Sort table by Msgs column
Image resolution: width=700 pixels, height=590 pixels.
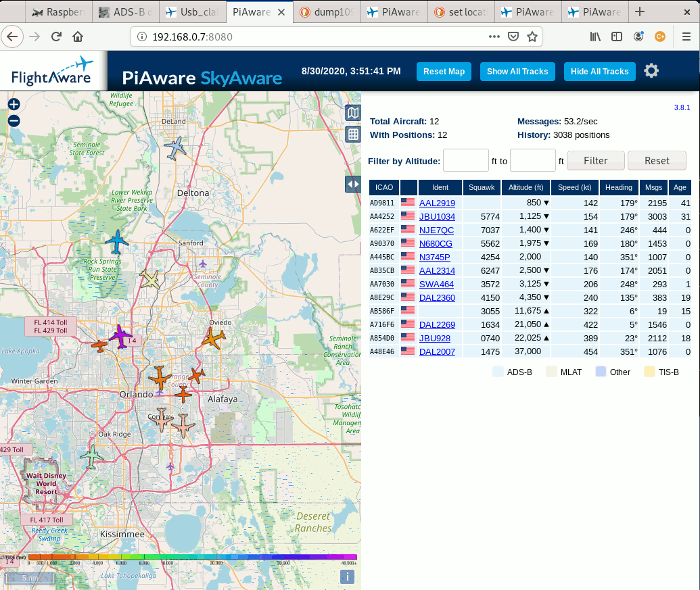653,187
